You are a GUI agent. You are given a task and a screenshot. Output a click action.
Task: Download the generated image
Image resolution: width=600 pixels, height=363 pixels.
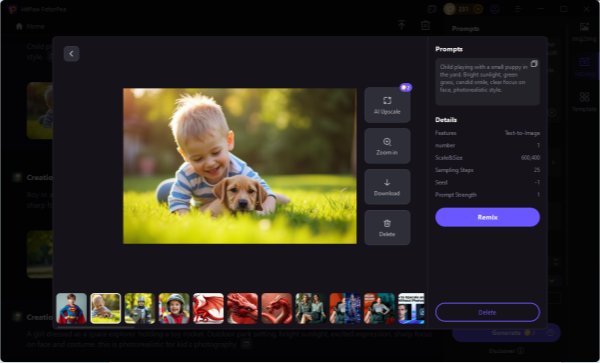tap(387, 187)
